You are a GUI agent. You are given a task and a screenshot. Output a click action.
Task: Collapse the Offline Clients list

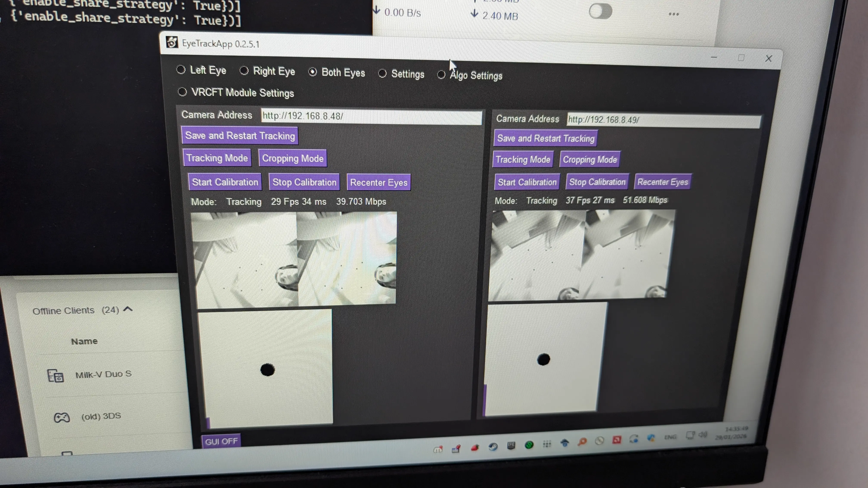[128, 309]
